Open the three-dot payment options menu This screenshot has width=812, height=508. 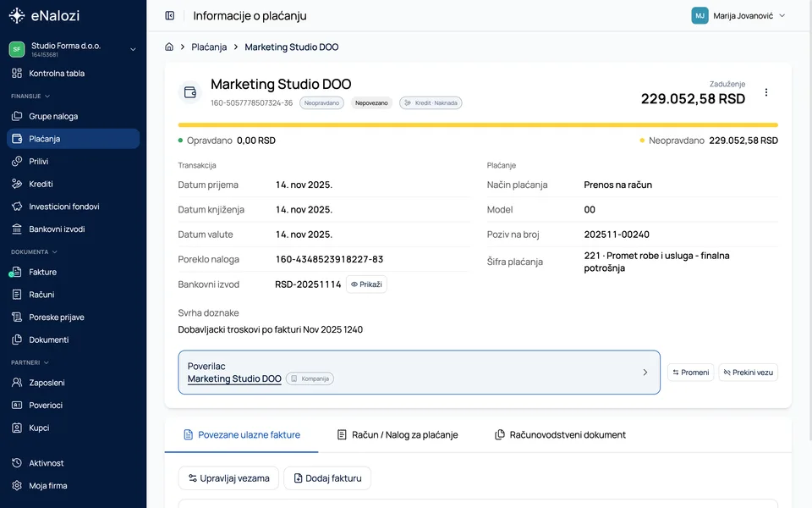click(766, 92)
